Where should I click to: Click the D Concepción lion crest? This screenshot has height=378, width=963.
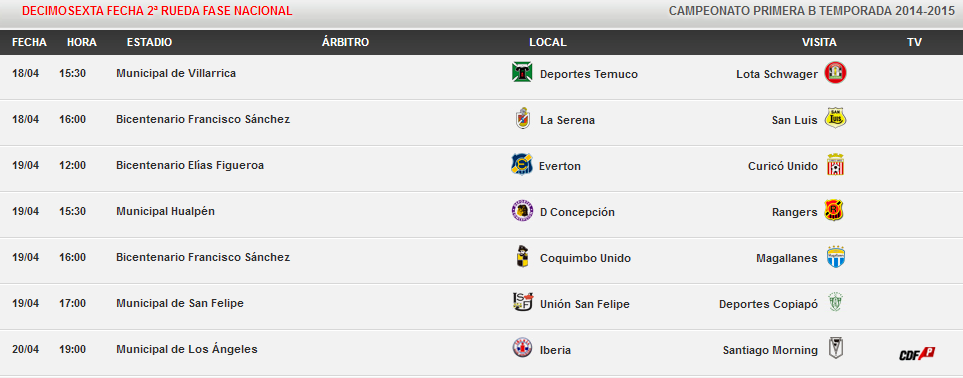click(522, 211)
